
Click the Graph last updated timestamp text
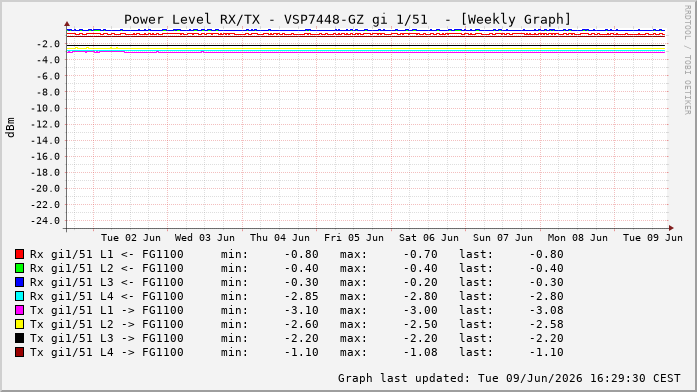pyautogui.click(x=509, y=378)
